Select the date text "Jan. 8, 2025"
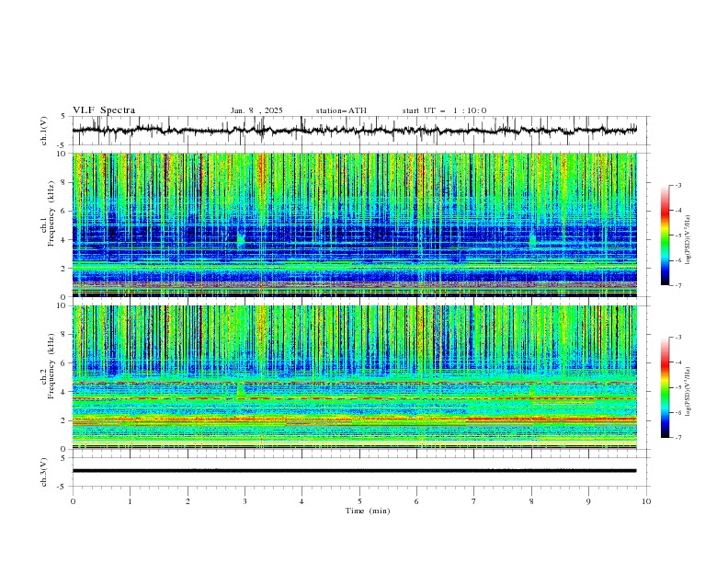Viewport: 728px width, 563px height. (x=256, y=110)
